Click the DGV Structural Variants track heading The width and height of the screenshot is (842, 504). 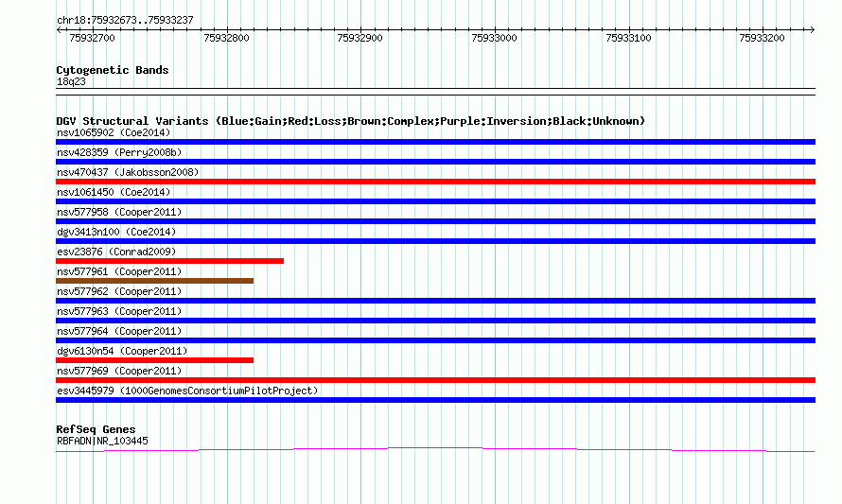click(x=351, y=121)
